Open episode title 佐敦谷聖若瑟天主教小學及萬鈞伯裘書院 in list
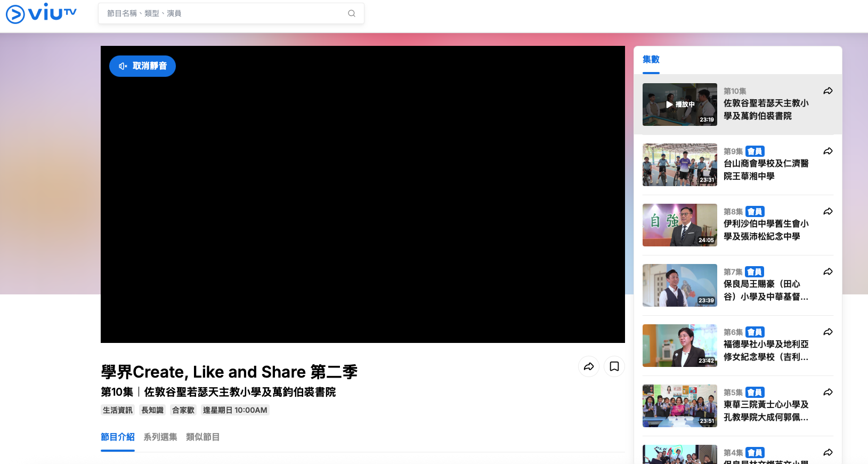The height and width of the screenshot is (464, 868). pyautogui.click(x=766, y=110)
